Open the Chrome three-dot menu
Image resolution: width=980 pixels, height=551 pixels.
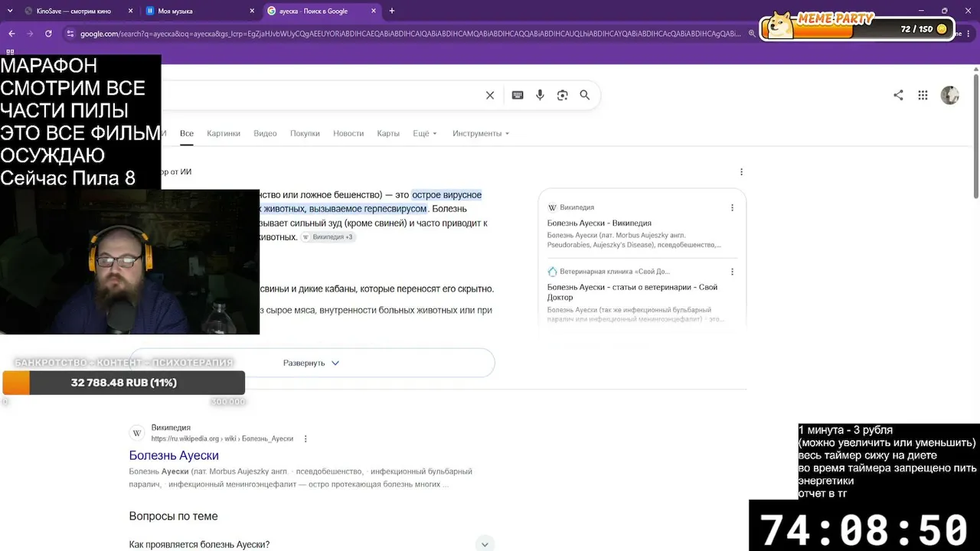coord(970,34)
